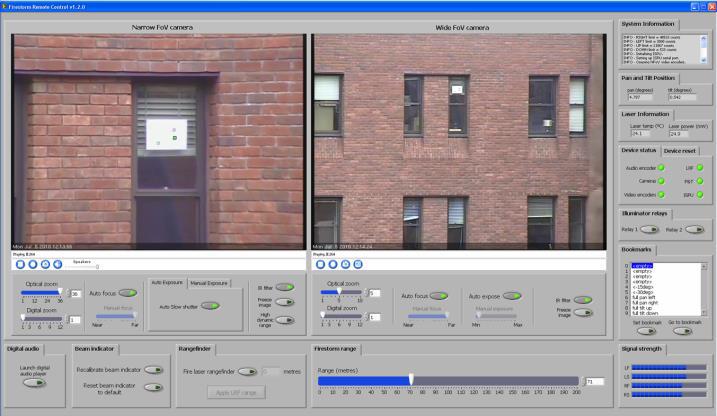Click the Firestorm Range (metres) slider
The image size is (717, 416).
[x=449, y=380]
